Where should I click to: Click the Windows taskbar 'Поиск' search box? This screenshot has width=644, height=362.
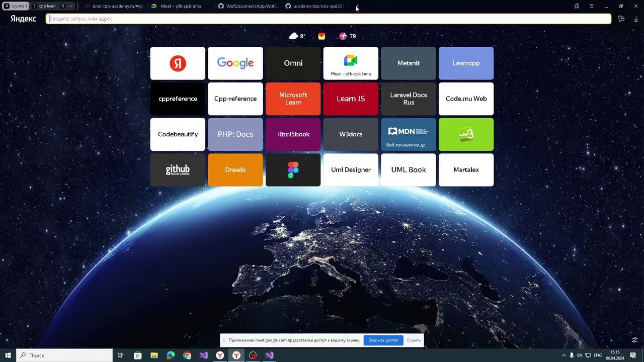tap(64, 355)
